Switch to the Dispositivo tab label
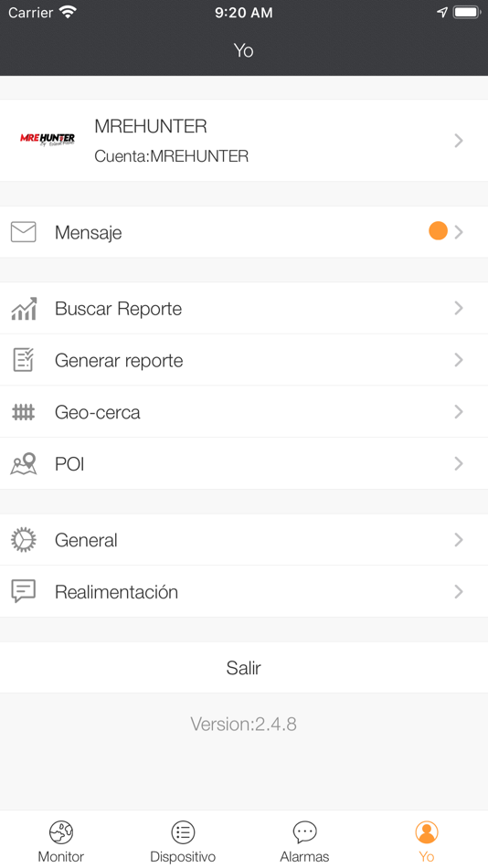 [183, 856]
